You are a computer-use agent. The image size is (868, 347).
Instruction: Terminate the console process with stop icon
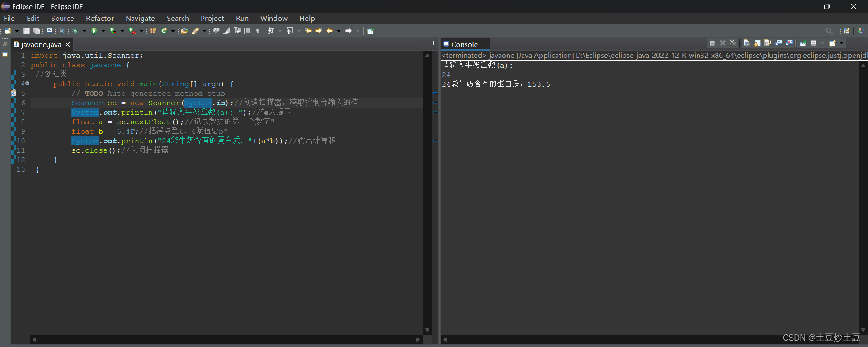[x=712, y=43]
